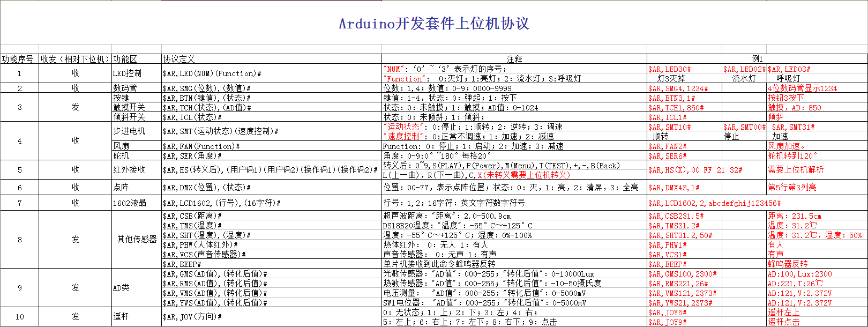Select cell $AR,SMG(位数),(数值)#

(272, 88)
